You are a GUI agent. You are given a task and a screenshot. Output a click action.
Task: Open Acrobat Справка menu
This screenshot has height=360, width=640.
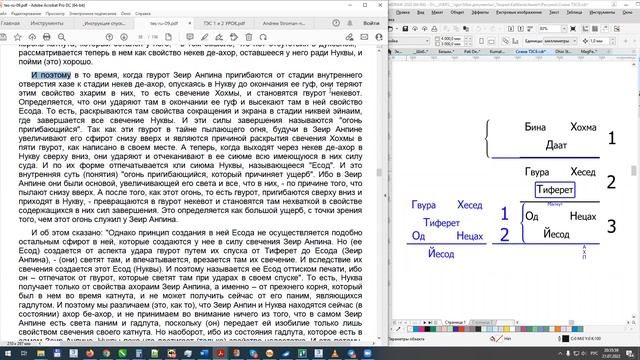143,13
